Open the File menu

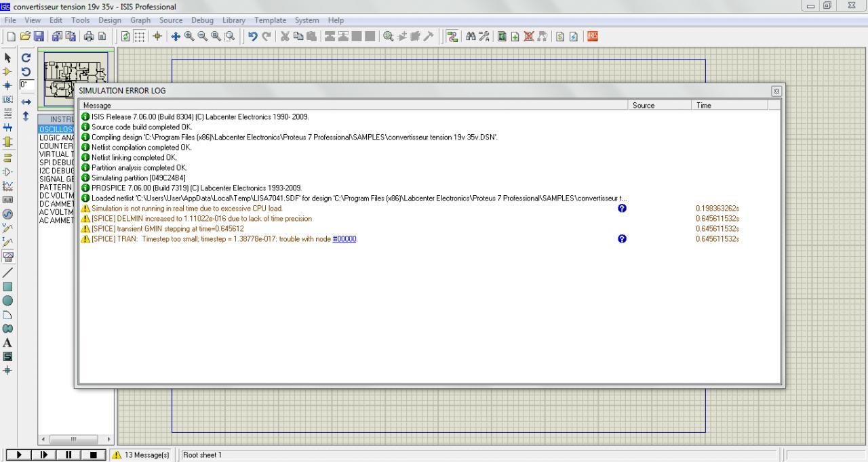(10, 20)
